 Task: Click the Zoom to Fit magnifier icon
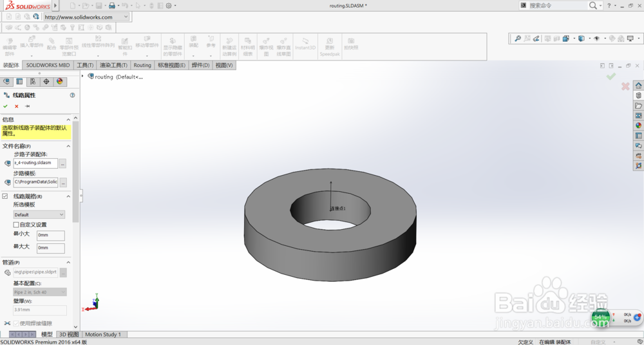(517, 39)
